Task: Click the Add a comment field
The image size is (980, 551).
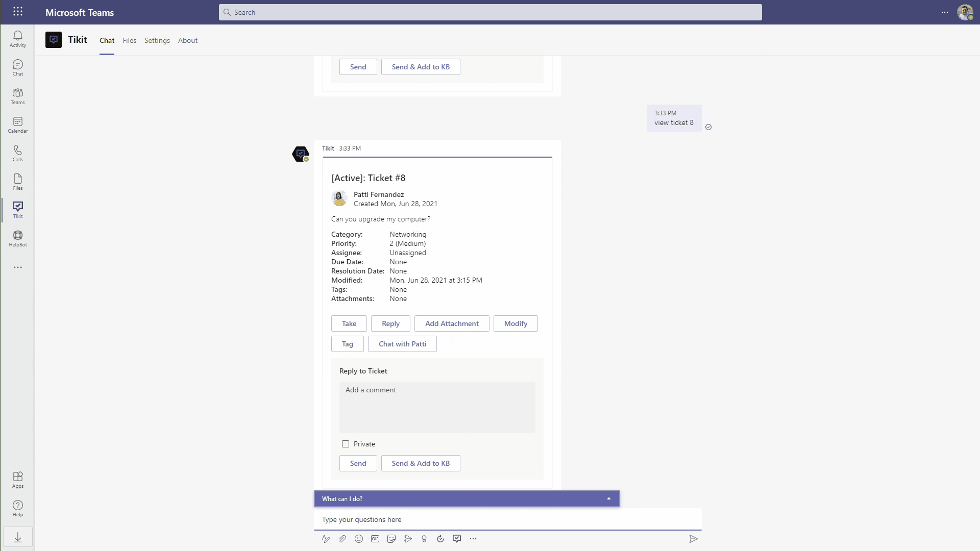Action: coord(437,407)
